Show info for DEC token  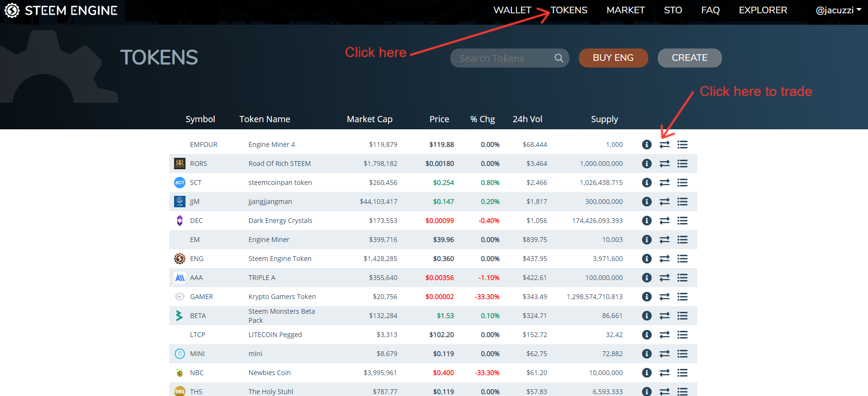click(x=647, y=221)
